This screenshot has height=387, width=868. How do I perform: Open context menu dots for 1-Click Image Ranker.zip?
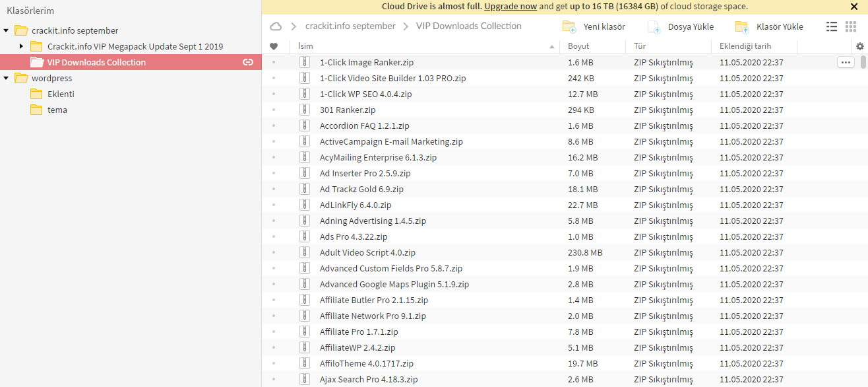coord(846,62)
